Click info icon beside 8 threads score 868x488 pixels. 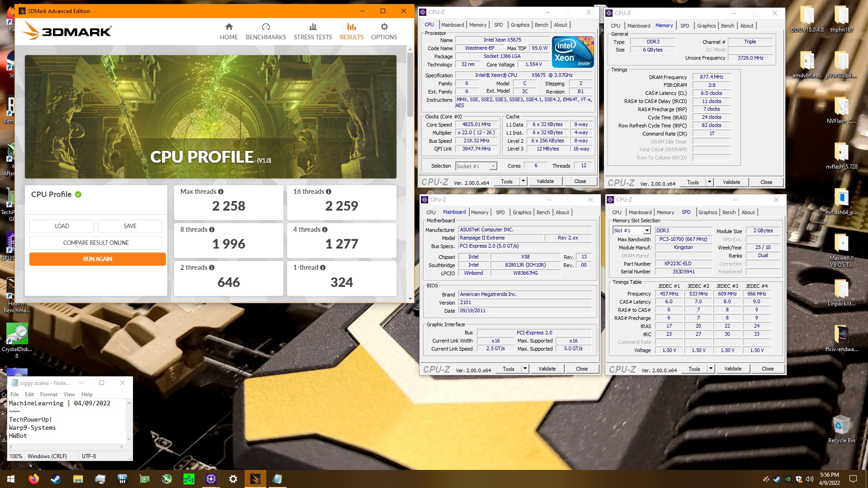(x=212, y=230)
